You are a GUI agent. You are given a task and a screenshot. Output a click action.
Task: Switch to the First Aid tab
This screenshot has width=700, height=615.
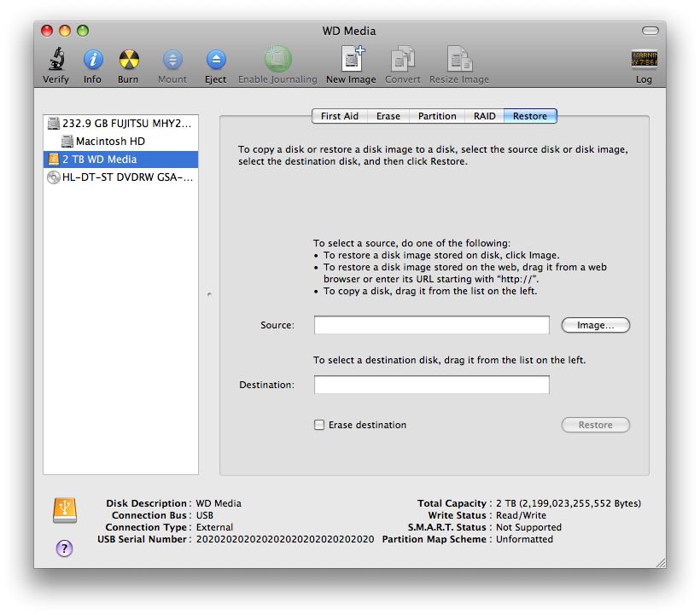pos(339,116)
